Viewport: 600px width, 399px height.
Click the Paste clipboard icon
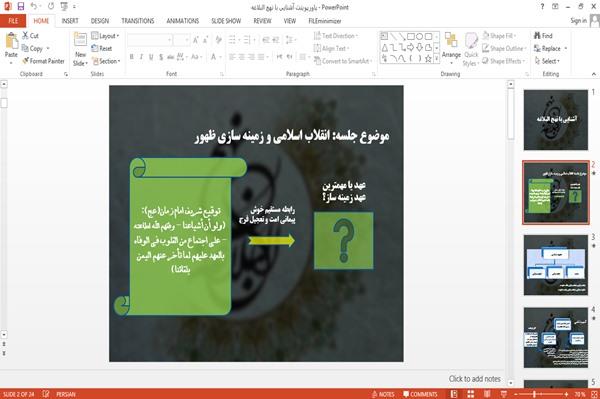(11, 42)
